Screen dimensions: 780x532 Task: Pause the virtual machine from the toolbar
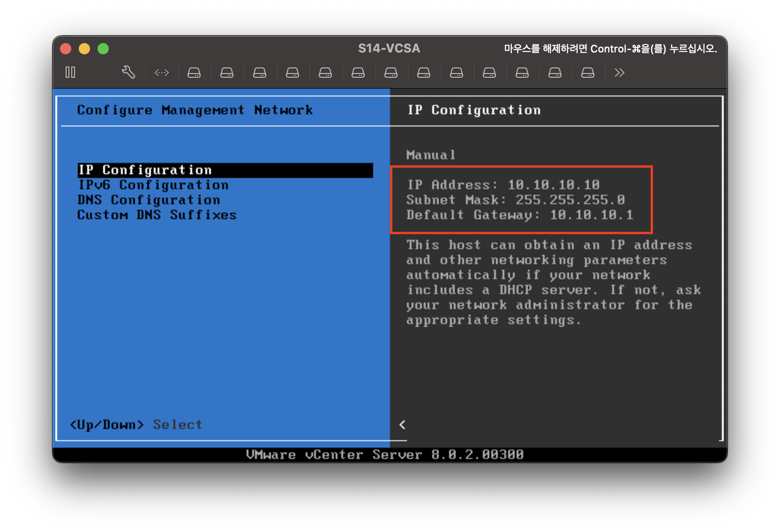pyautogui.click(x=70, y=72)
